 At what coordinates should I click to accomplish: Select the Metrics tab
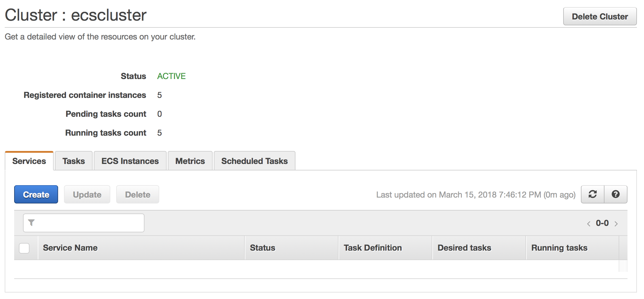point(190,161)
